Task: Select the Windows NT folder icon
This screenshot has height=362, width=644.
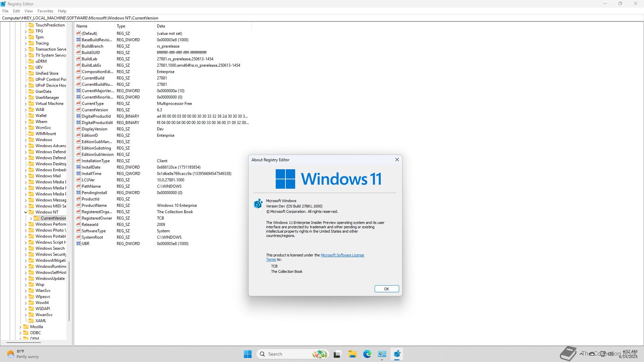Action: [31, 212]
